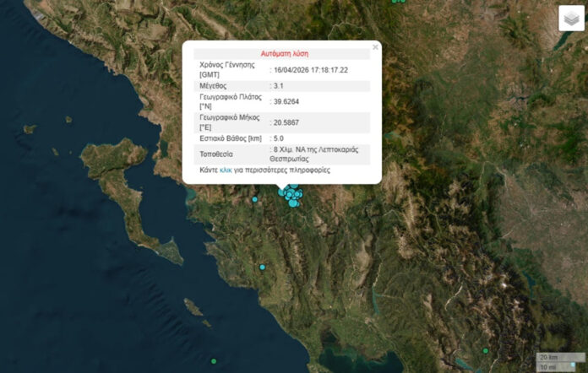This screenshot has height=373, width=588.
Task: Follow the 'κλικ' link for more information
Action: pyautogui.click(x=225, y=170)
